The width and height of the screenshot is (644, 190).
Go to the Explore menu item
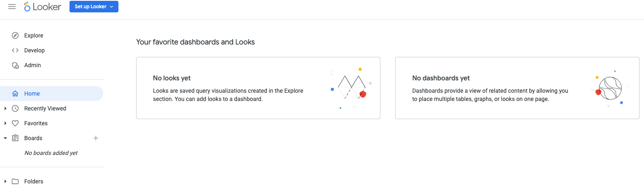coord(34,35)
